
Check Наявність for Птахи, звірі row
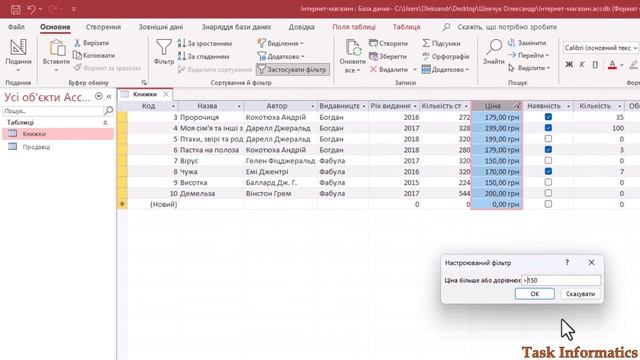pos(548,139)
